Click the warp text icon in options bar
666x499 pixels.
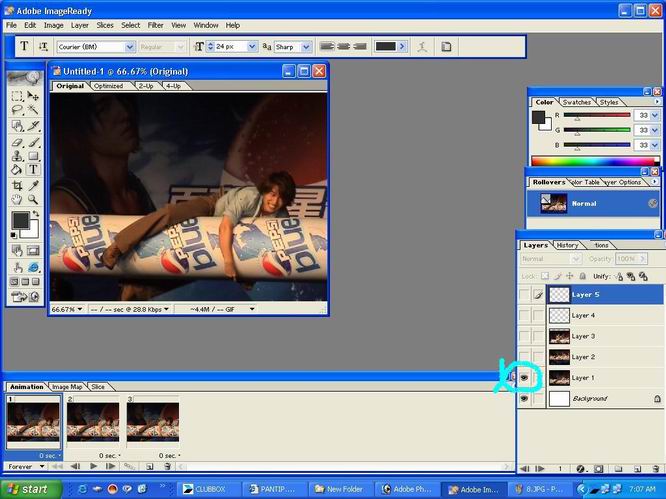[x=422, y=46]
